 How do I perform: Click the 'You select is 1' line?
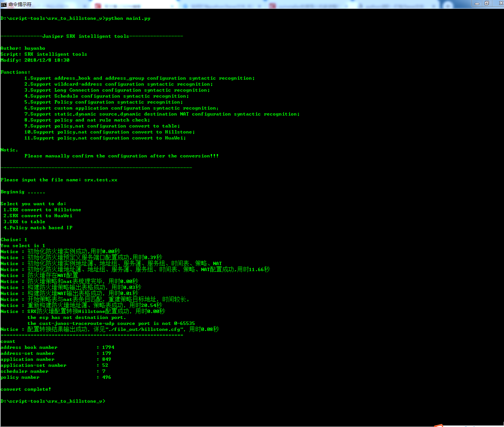pos(23,246)
